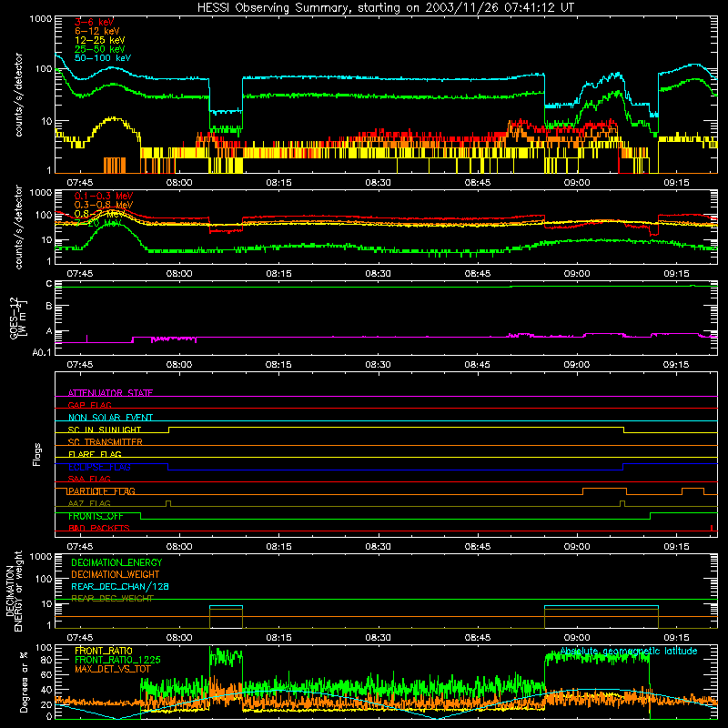The image size is (728, 728).
Task: Click the SC_IN_SUNLIGHT flag label
Action: [105, 430]
